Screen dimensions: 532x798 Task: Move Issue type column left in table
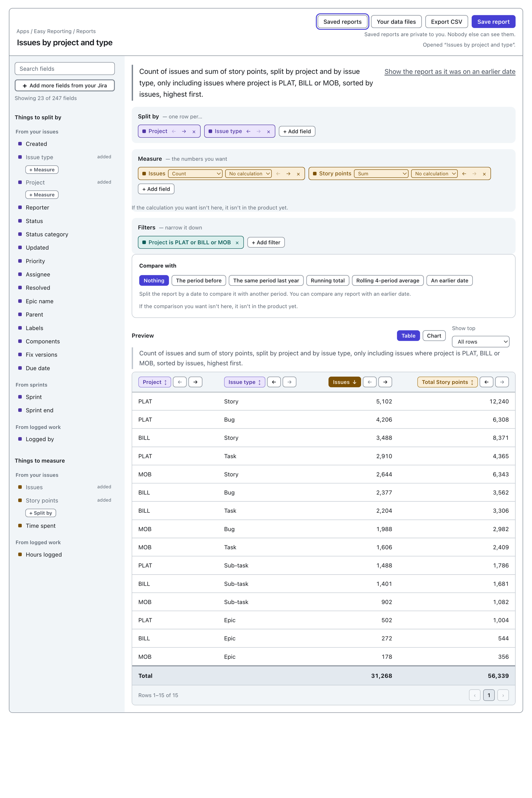click(274, 382)
